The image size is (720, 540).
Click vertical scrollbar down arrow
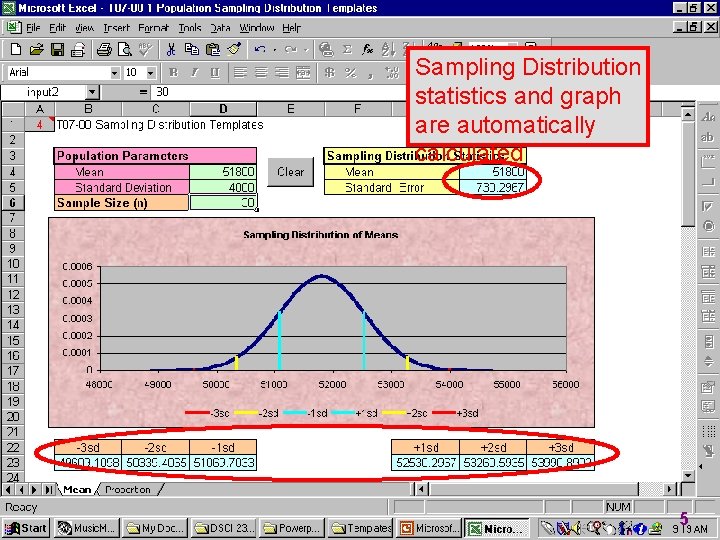688,476
